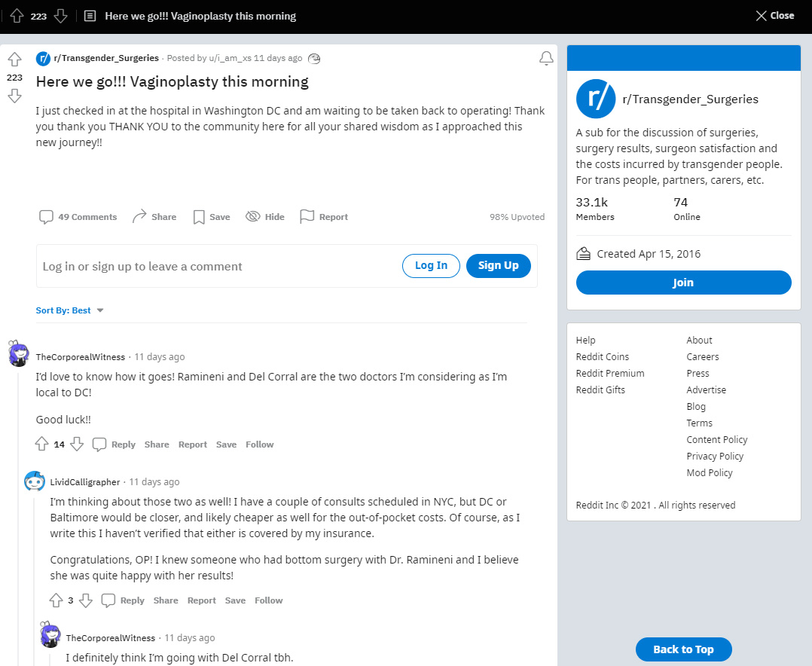The image size is (812, 666).
Task: Follow TheCorporealWitness's first comment
Action: (259, 445)
